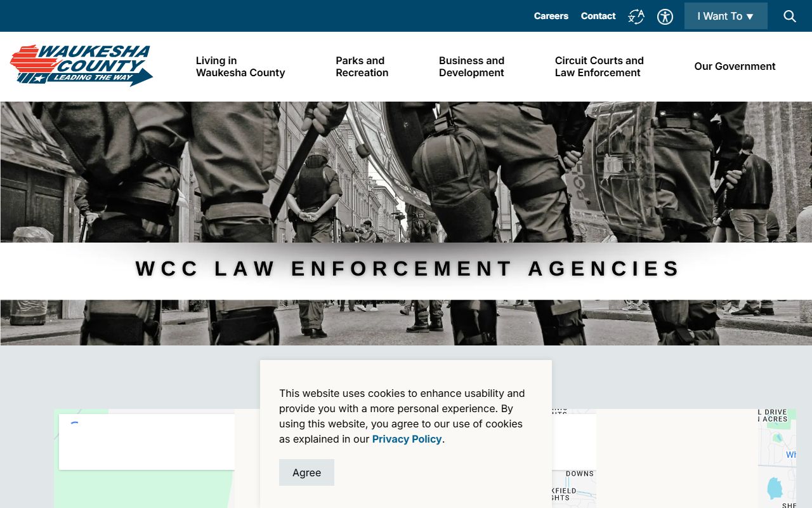
Task: Open Parks and Recreation menu
Action: pos(362,67)
